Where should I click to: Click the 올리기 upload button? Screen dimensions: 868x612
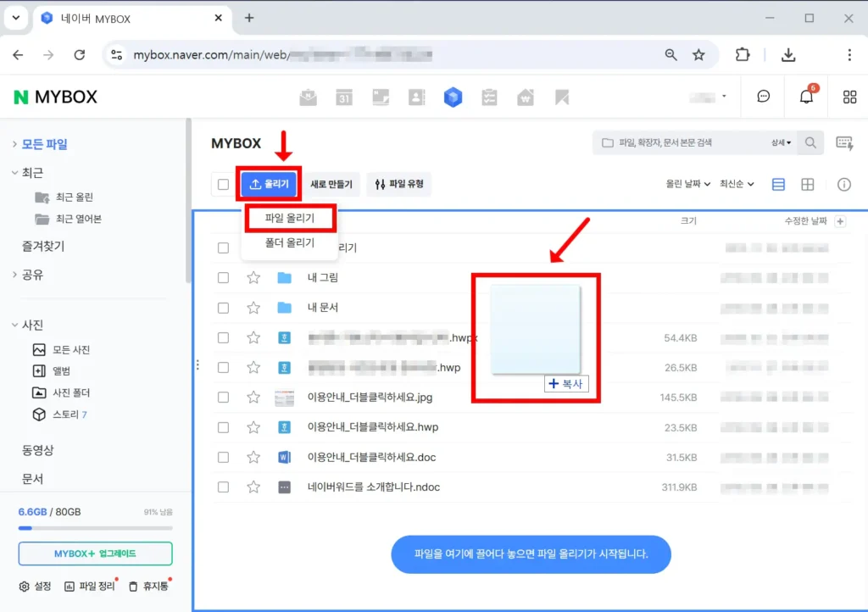[269, 184]
